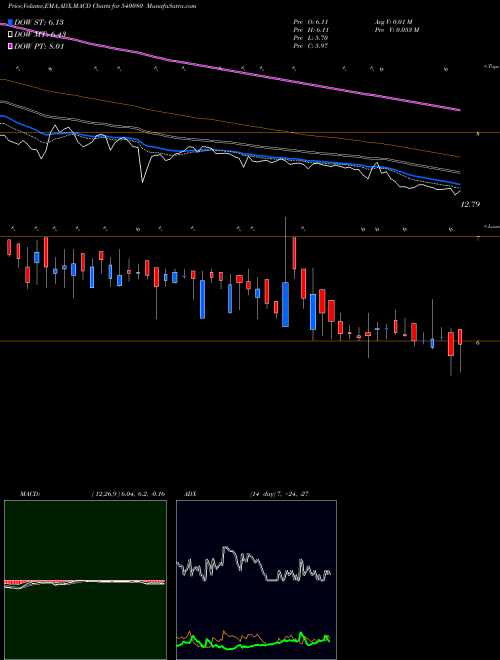This screenshot has height=660, width=500.
Task: Click the ADX panel heading
Action: coord(190,494)
